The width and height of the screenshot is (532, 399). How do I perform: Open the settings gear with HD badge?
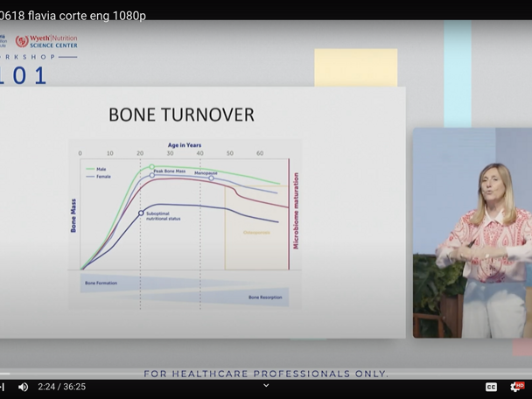coord(515,387)
